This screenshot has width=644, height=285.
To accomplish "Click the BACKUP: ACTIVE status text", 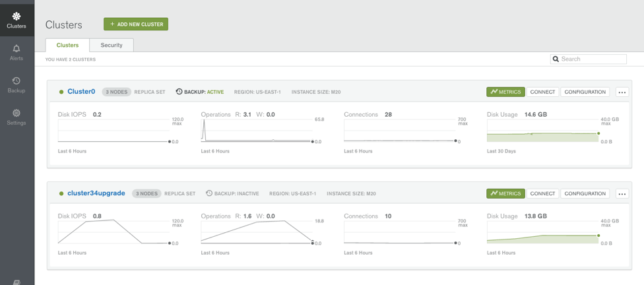I will [x=204, y=92].
